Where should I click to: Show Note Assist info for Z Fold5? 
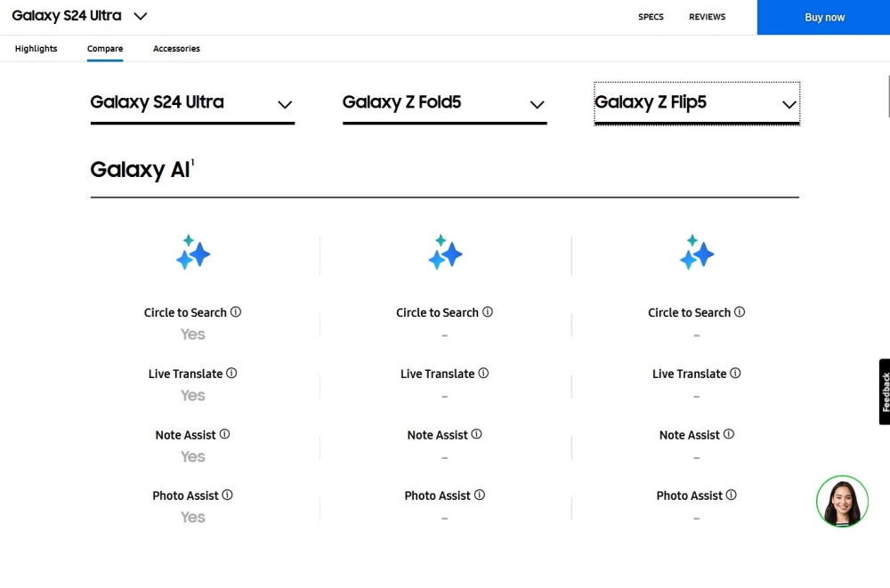pyautogui.click(x=477, y=434)
